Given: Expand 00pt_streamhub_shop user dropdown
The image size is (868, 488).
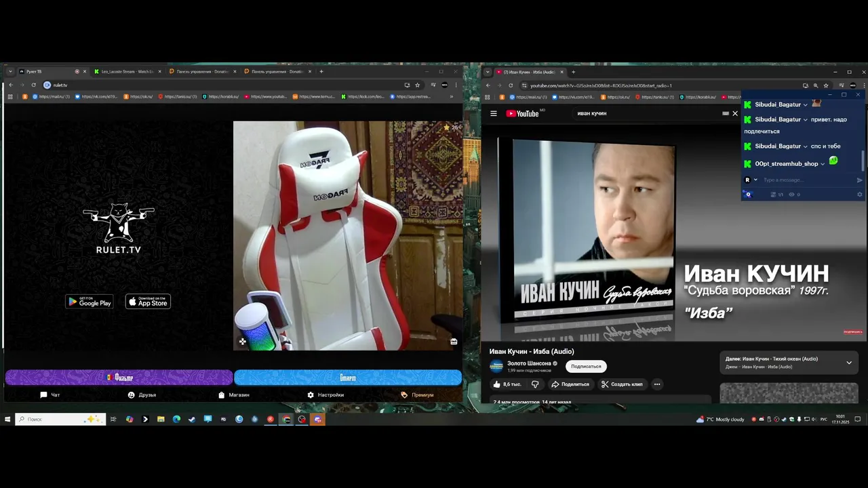Looking at the screenshot, I should pos(823,164).
